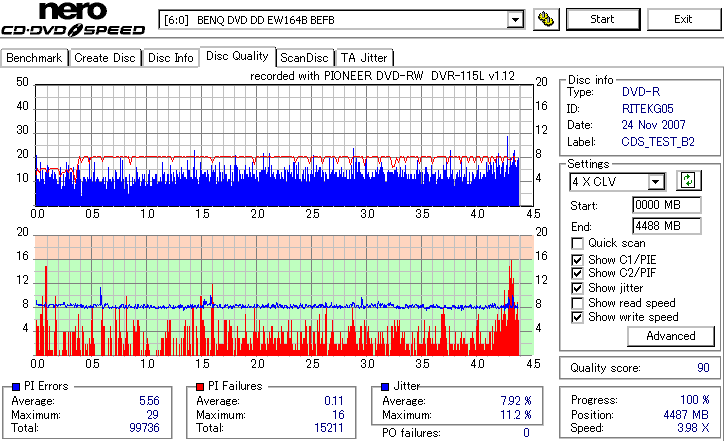The width and height of the screenshot is (724, 441).
Task: Disable Show write speed checkbox
Action: point(577,317)
